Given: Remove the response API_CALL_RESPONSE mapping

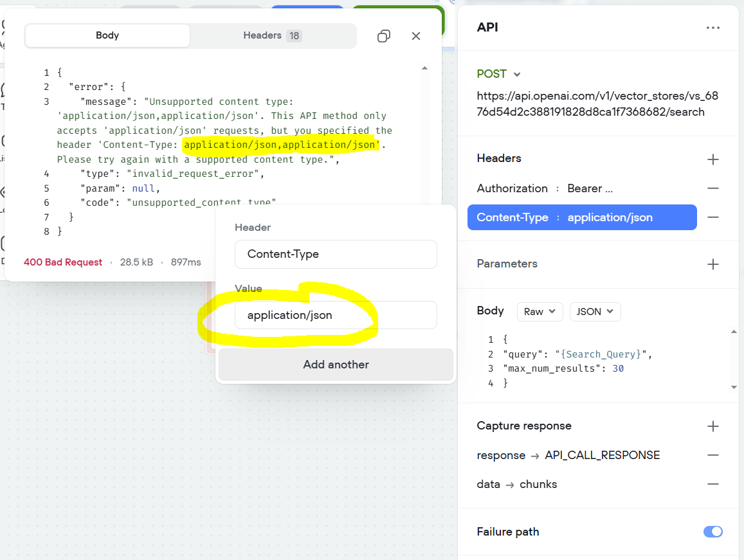Looking at the screenshot, I should click(x=712, y=455).
